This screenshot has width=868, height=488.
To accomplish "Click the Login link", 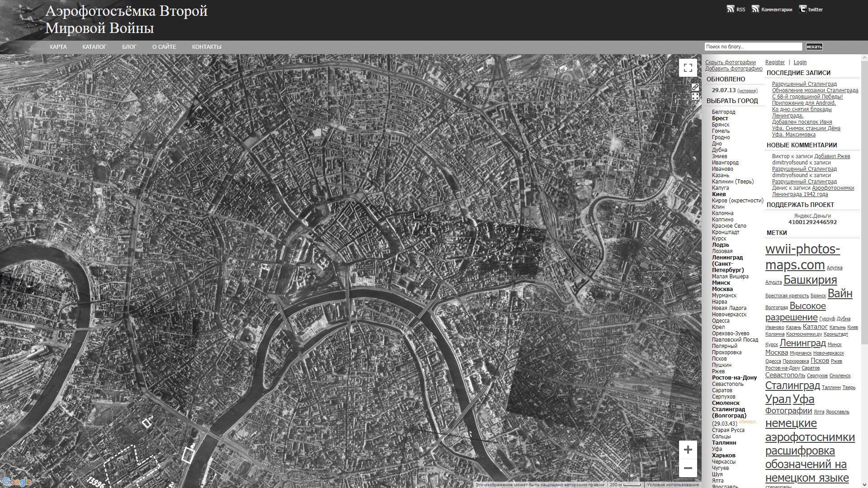I will 800,62.
